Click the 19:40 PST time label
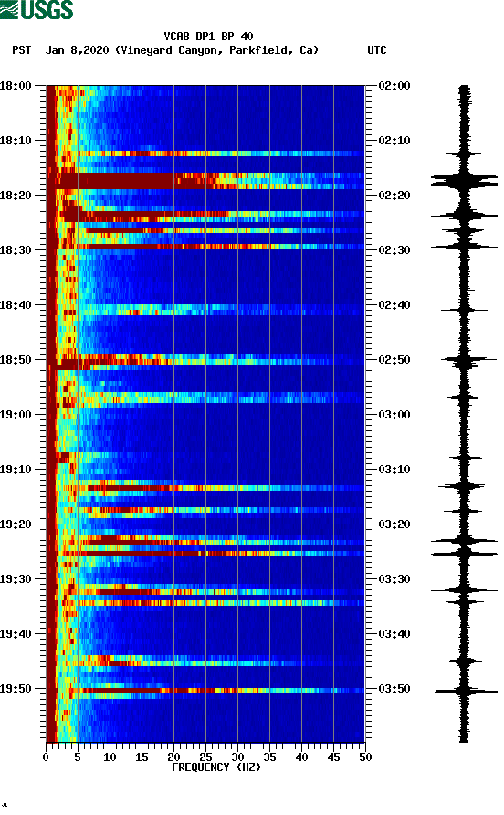 click(x=16, y=634)
